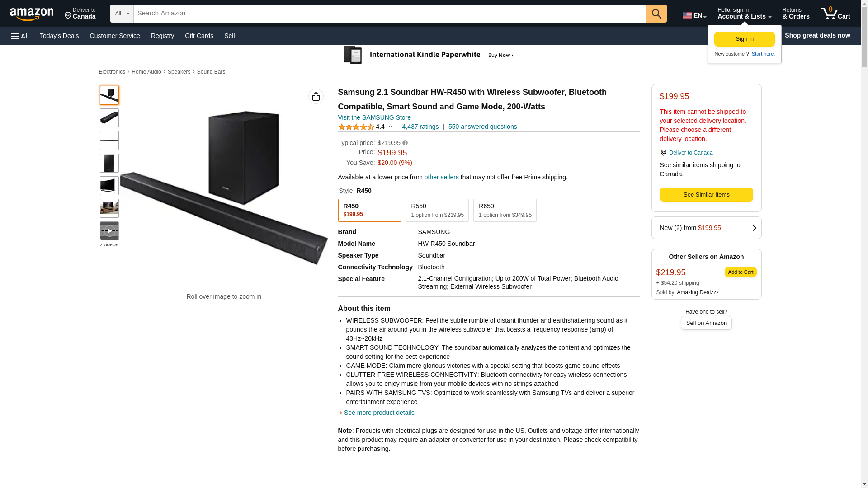The height and width of the screenshot is (488, 868).
Task: Open the All hamburger menu
Action: pos(20,36)
